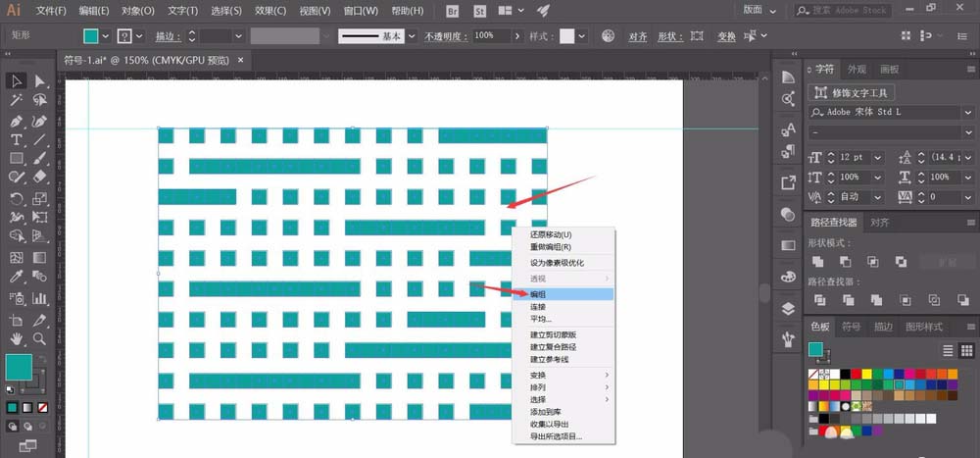This screenshot has width=980, height=458.
Task: Open the Recolor Artwork wheel icon
Action: (608, 35)
